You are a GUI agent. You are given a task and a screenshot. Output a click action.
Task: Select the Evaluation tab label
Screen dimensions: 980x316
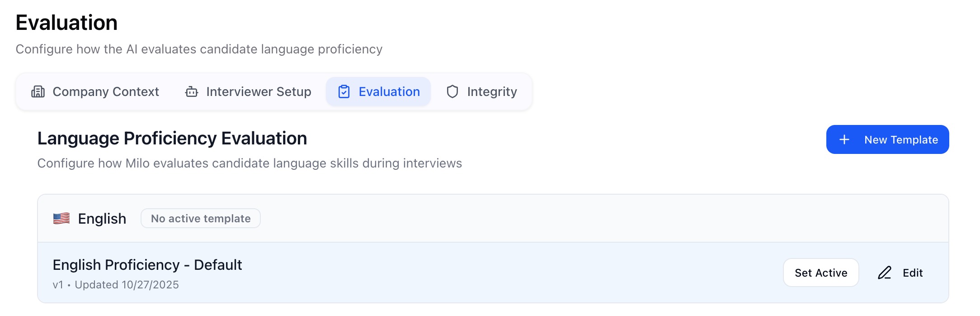389,91
